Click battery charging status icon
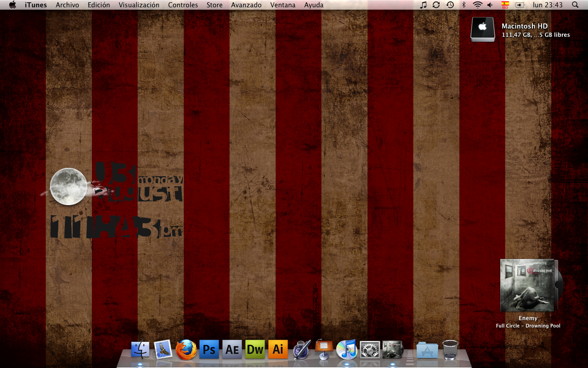588x368 pixels. (x=520, y=5)
